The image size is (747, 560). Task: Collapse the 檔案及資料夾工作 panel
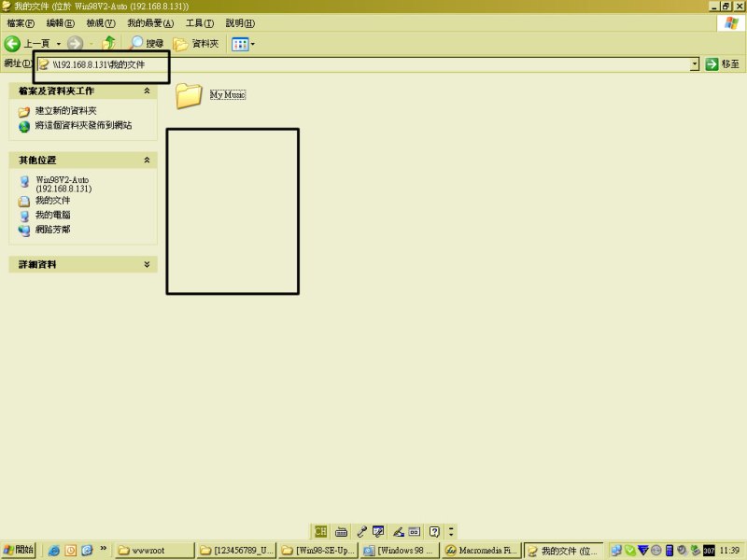pos(147,91)
